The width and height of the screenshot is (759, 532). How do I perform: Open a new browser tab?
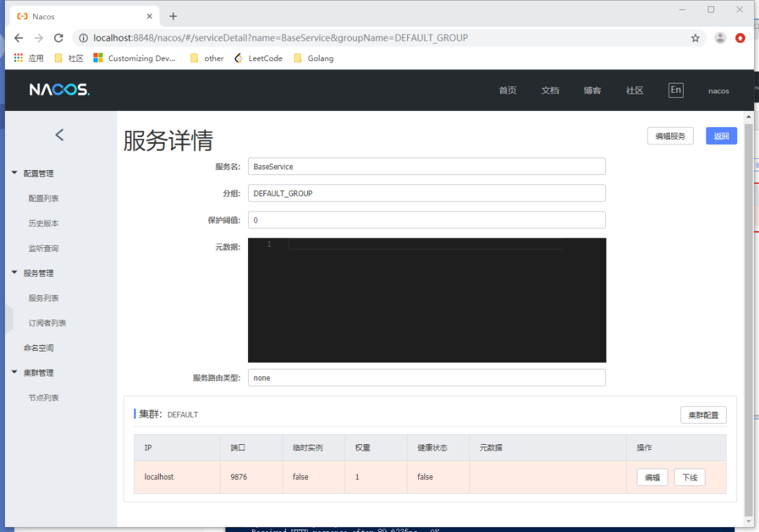173,16
